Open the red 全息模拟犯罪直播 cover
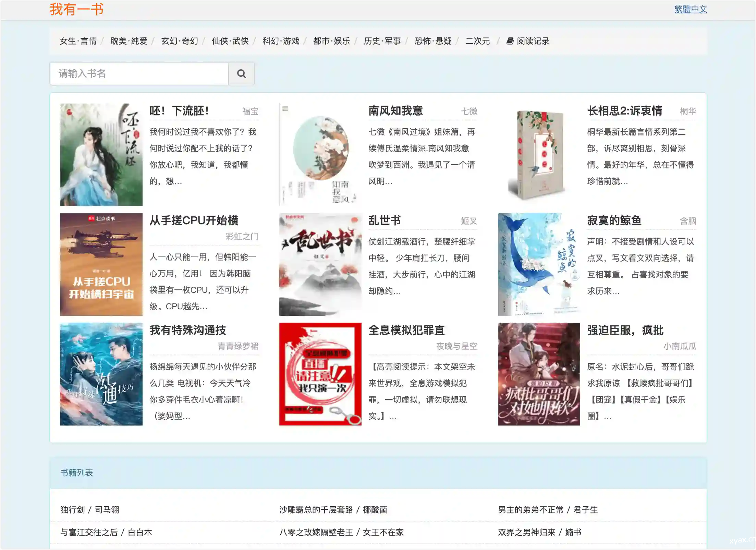The image size is (756, 550). pos(320,374)
